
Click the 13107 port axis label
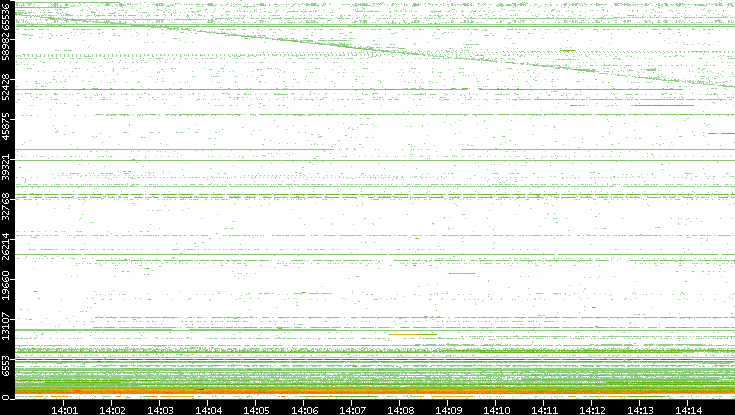[6, 326]
